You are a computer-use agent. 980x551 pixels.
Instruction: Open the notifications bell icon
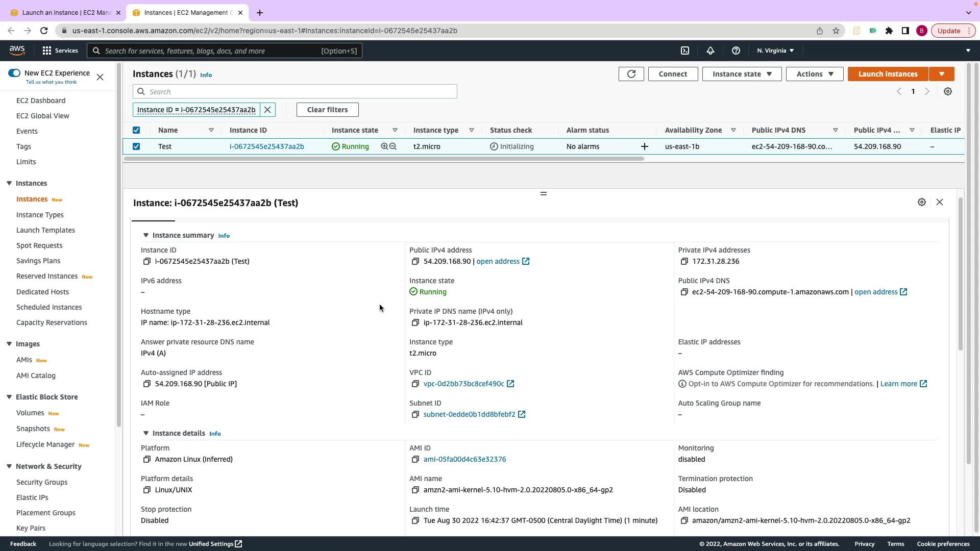(x=710, y=51)
